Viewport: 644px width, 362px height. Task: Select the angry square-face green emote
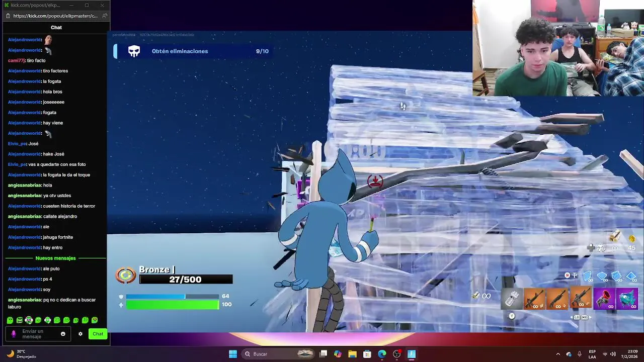19,320
